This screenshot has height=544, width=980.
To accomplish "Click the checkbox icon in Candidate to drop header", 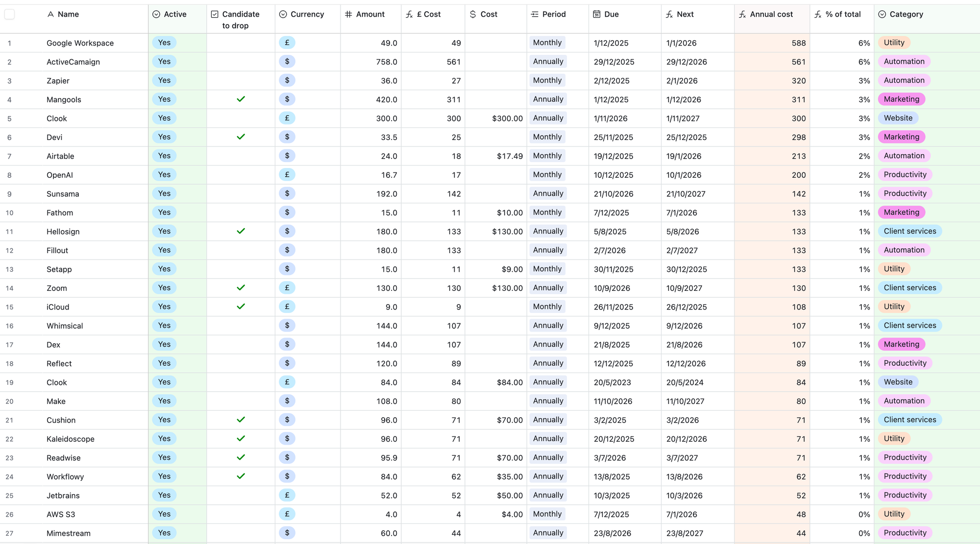I will click(215, 14).
